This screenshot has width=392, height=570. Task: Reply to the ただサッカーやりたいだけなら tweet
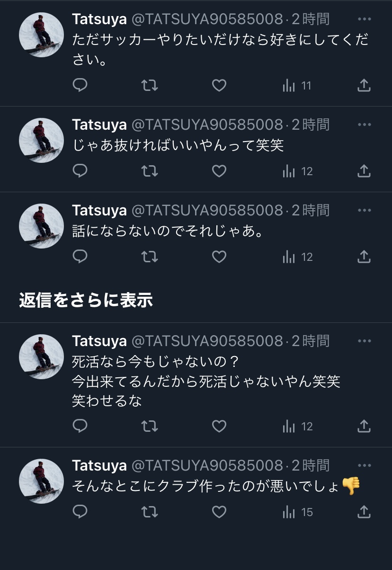pos(80,86)
